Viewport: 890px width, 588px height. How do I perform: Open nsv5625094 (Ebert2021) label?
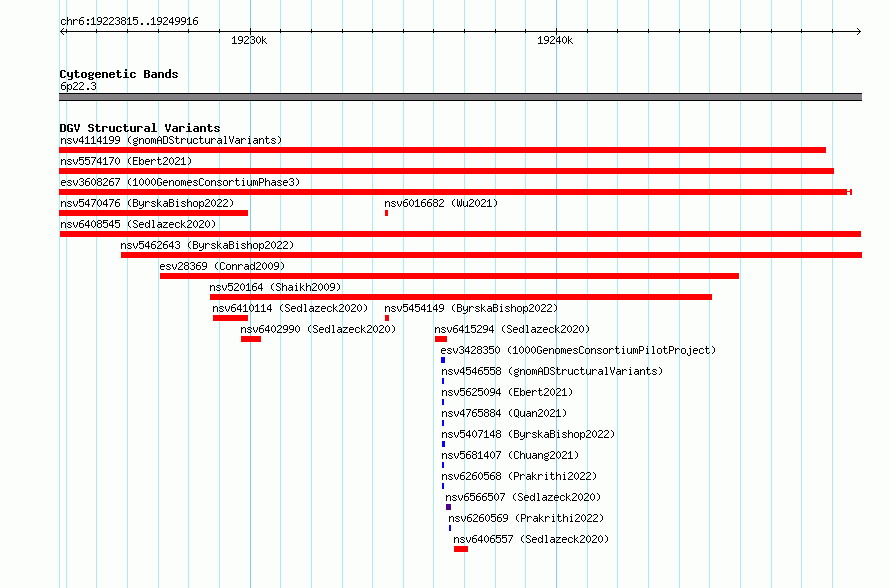[x=507, y=392]
